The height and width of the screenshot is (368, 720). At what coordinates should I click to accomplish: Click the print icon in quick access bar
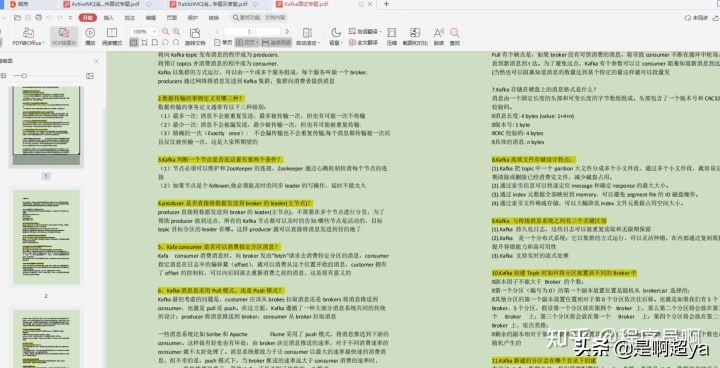click(39, 18)
